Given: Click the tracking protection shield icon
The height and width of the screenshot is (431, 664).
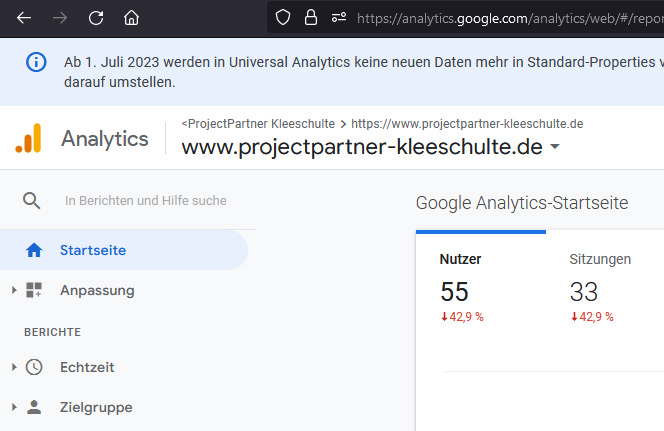Looking at the screenshot, I should [282, 18].
